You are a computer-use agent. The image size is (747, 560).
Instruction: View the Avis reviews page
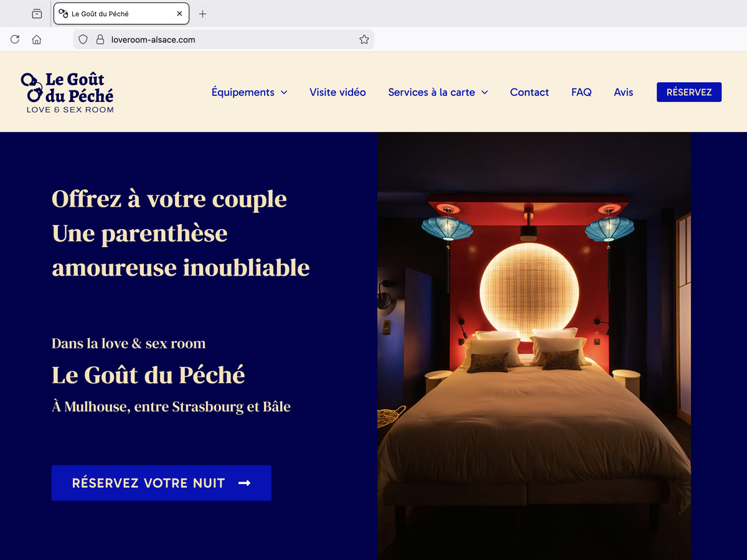coord(623,92)
